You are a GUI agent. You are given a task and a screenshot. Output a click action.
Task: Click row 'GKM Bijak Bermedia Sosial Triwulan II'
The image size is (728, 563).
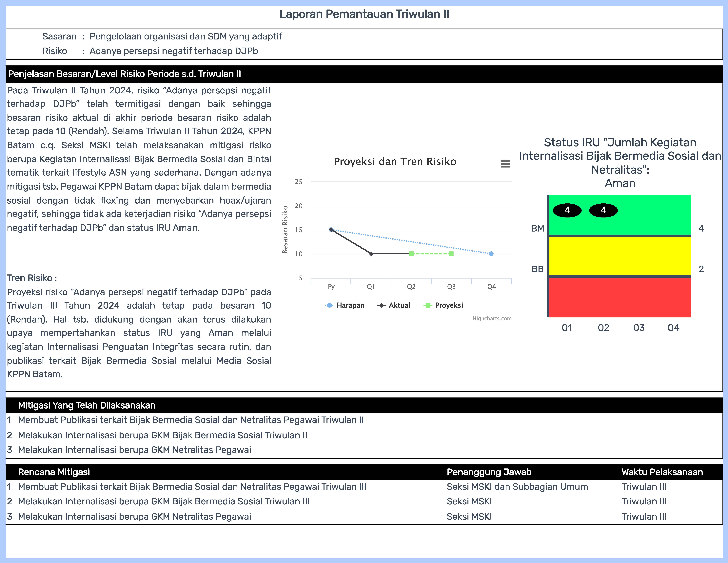click(163, 435)
